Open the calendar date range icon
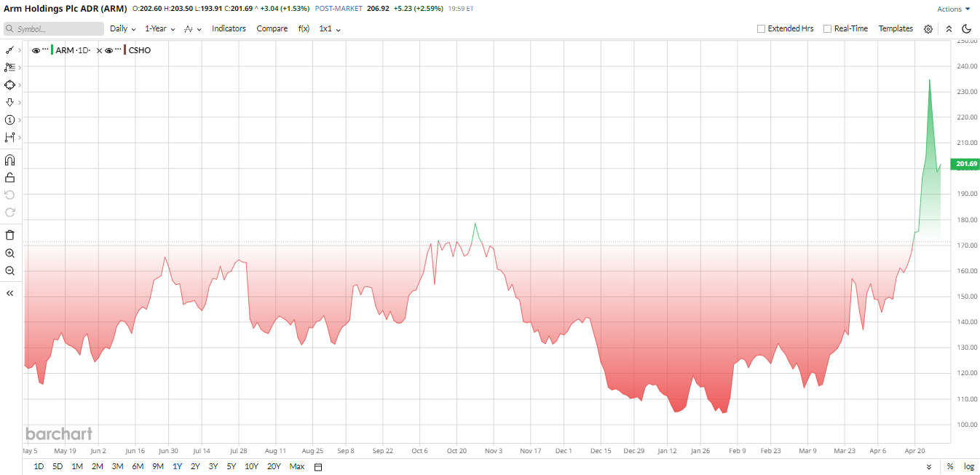Viewport: 980px width, 475px height. pyautogui.click(x=318, y=466)
